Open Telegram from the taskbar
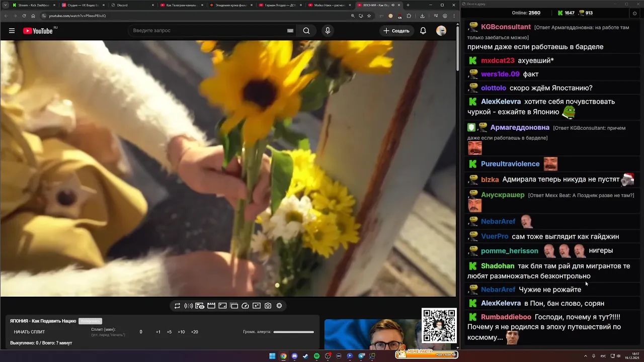644x362 pixels. coord(361,356)
